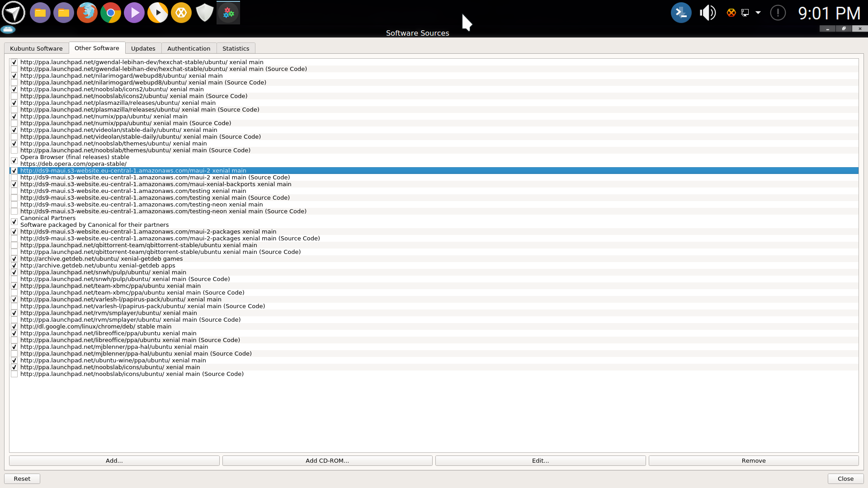Toggle the Canonical Partners checkbox
This screenshot has width=868, height=488.
click(x=14, y=221)
